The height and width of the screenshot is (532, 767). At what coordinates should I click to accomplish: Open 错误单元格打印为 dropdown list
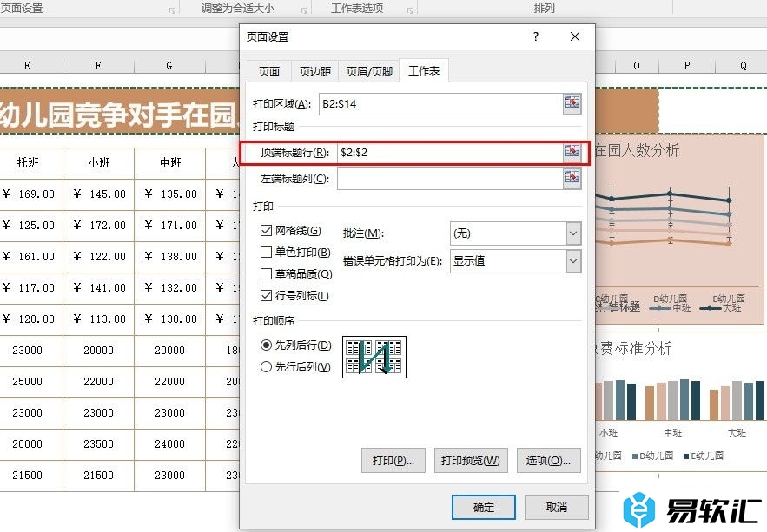[573, 261]
